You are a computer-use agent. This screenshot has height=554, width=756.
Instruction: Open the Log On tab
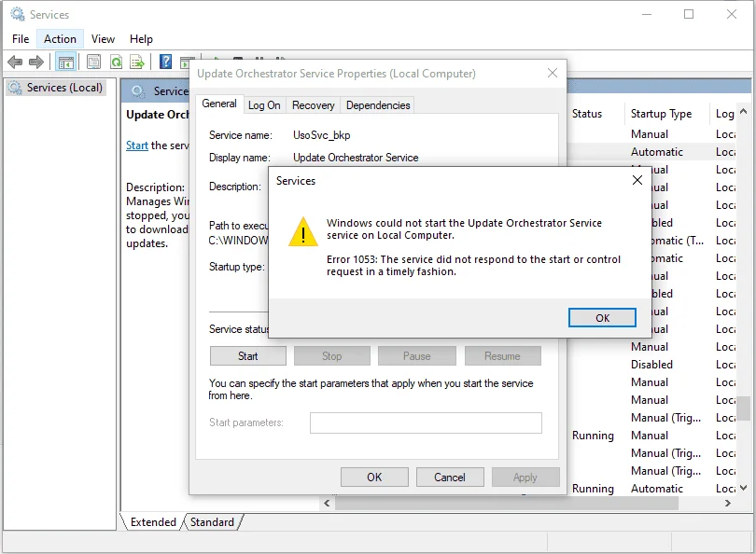pos(264,105)
